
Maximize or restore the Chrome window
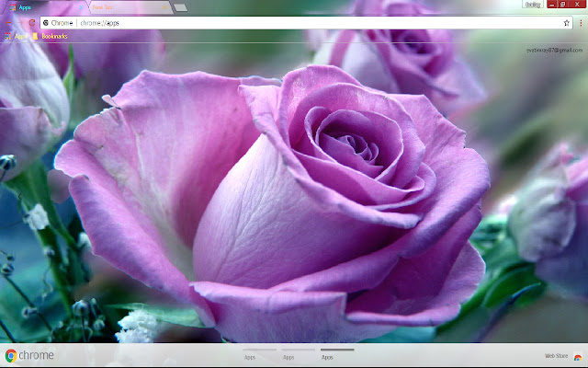tap(562, 5)
